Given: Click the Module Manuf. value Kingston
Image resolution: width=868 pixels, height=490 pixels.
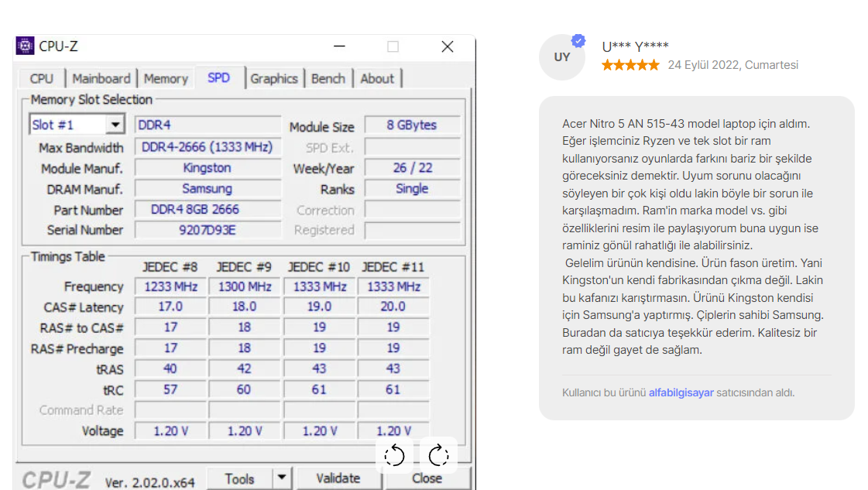Looking at the screenshot, I should point(208,168).
